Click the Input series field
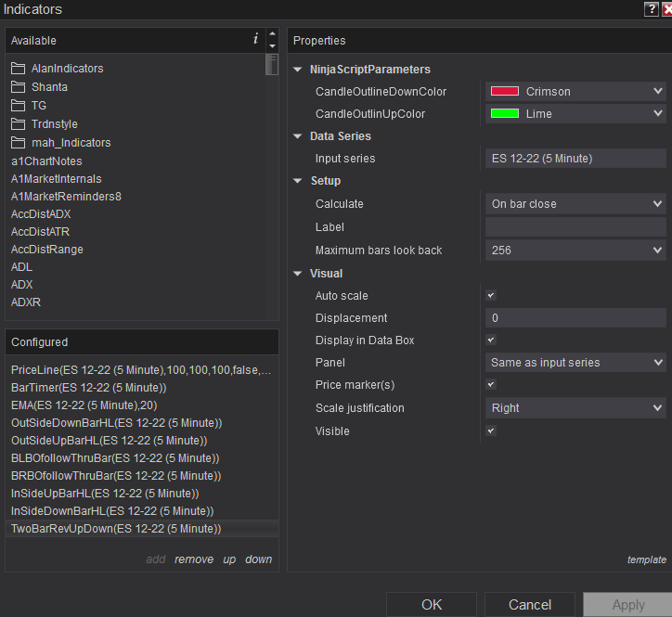672x617 pixels. (575, 158)
